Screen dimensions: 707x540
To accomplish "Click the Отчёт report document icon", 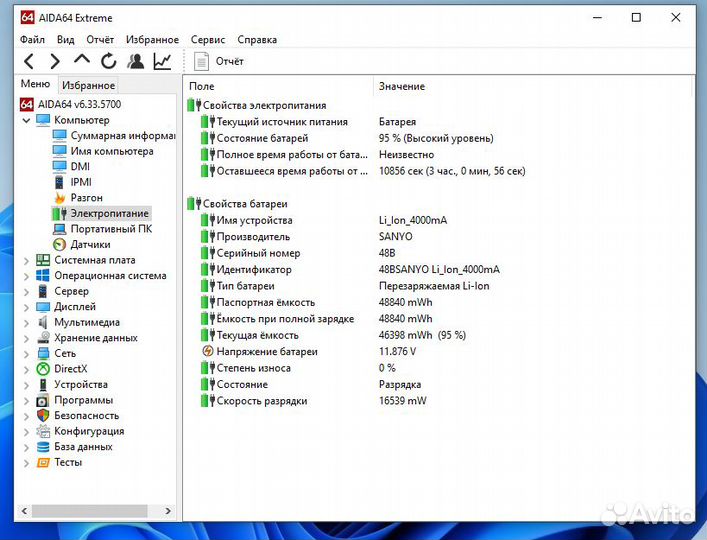I will click(x=201, y=61).
